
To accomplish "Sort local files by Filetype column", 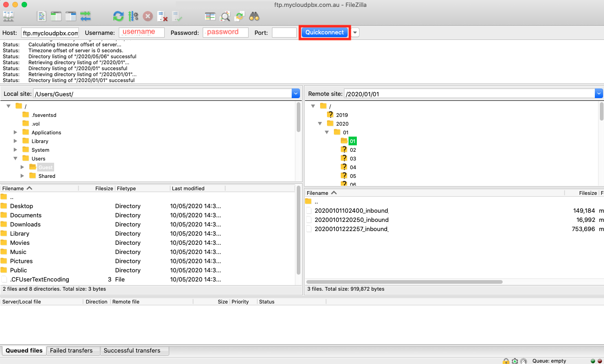I will pyautogui.click(x=142, y=188).
